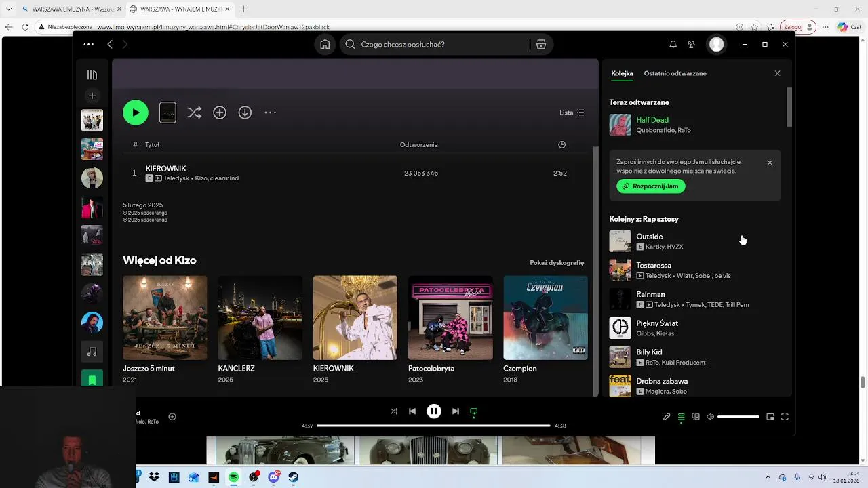Image resolution: width=868 pixels, height=488 pixels.
Task: Click now playing track Half Dead
Action: click(x=652, y=120)
